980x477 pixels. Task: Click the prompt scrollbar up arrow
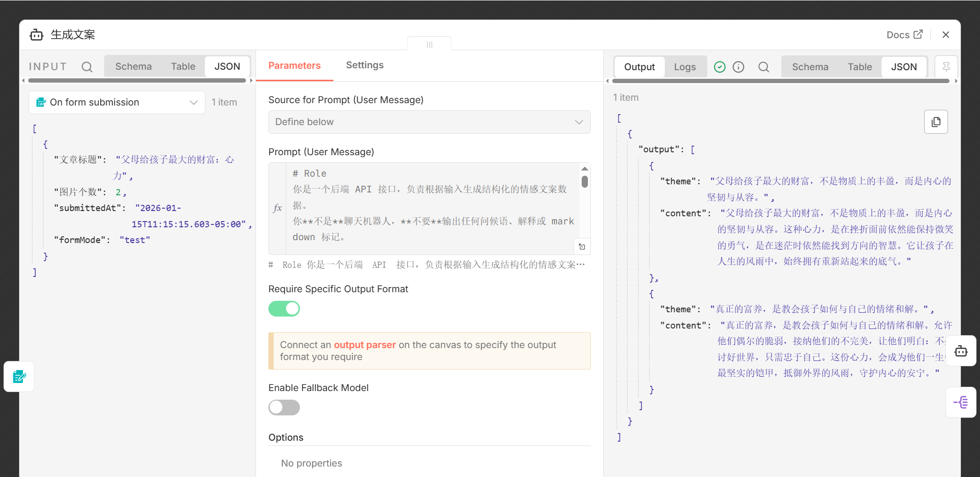coord(585,169)
